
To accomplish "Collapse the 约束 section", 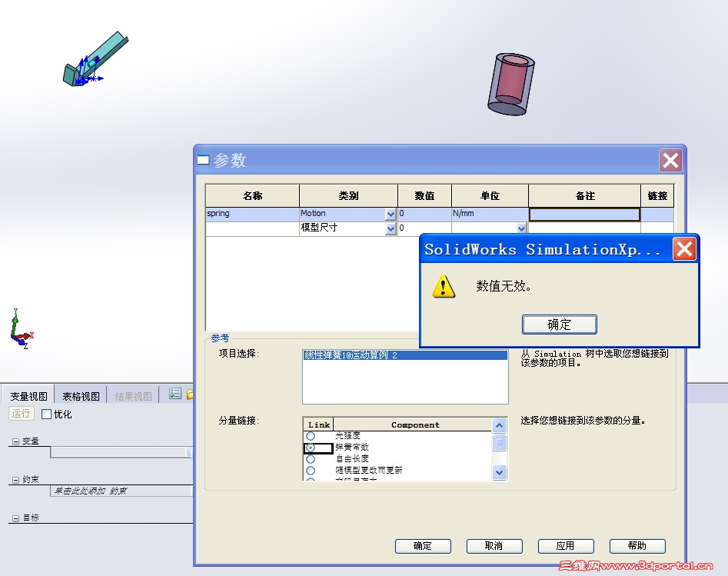I will [15, 480].
